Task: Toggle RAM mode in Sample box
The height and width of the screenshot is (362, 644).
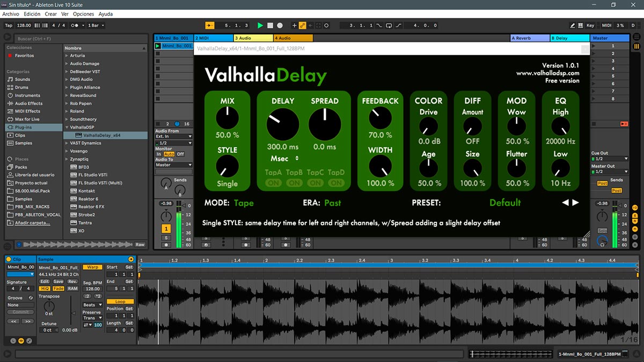Action: (72, 289)
